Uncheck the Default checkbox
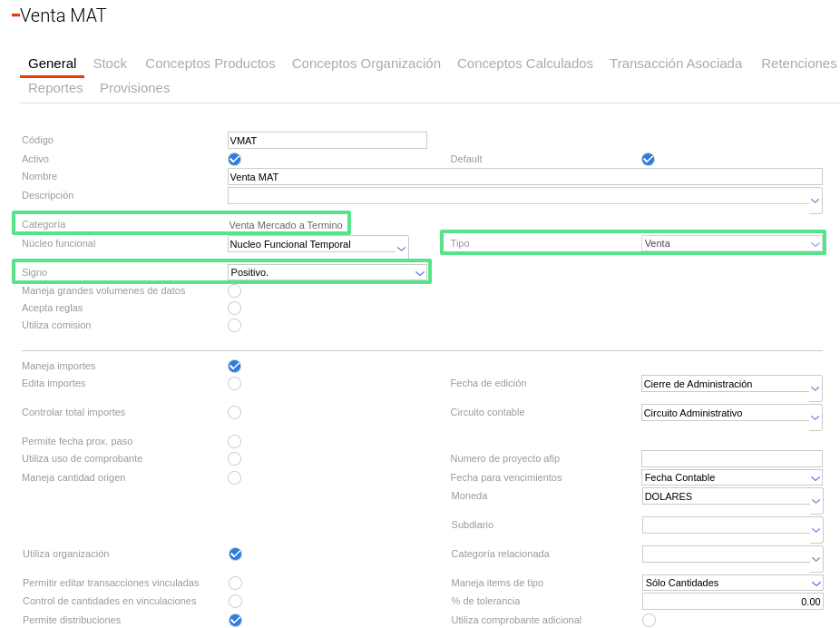Screen dimensions: 840x628 (x=648, y=159)
